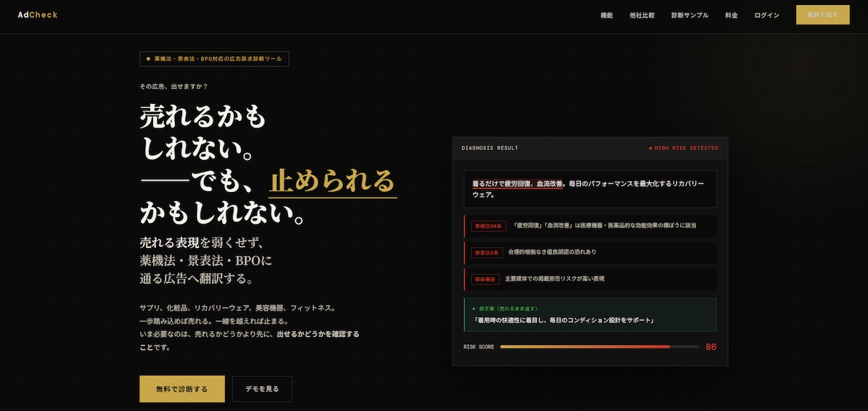Click the yellow dot in the badge
The height and width of the screenshot is (411, 868).
coord(148,59)
